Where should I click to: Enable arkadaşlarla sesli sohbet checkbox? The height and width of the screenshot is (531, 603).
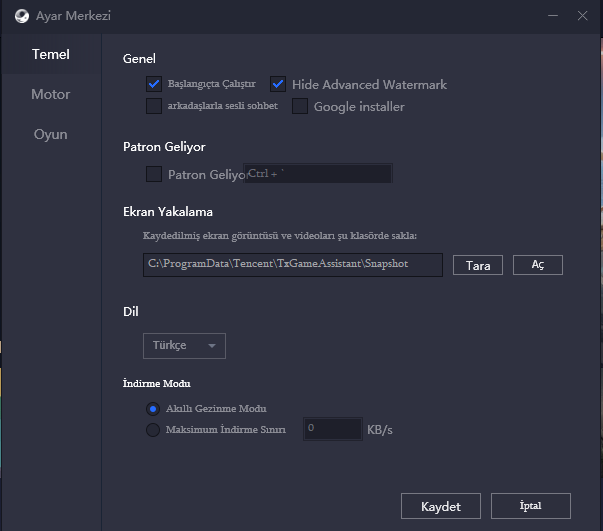coord(154,106)
